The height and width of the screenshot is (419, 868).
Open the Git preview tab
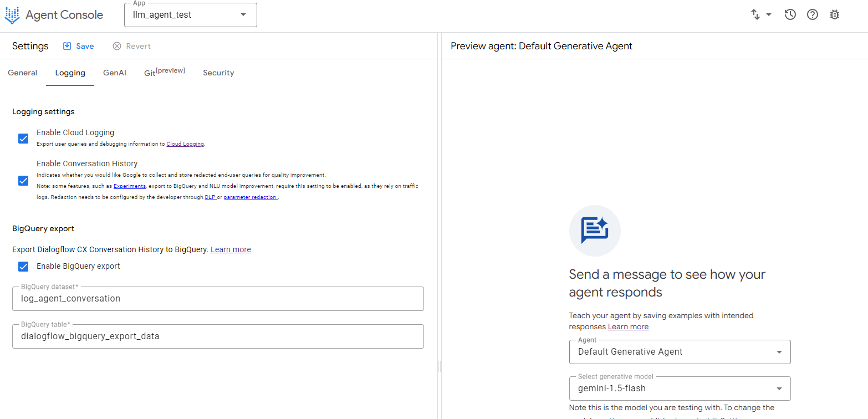pyautogui.click(x=165, y=72)
